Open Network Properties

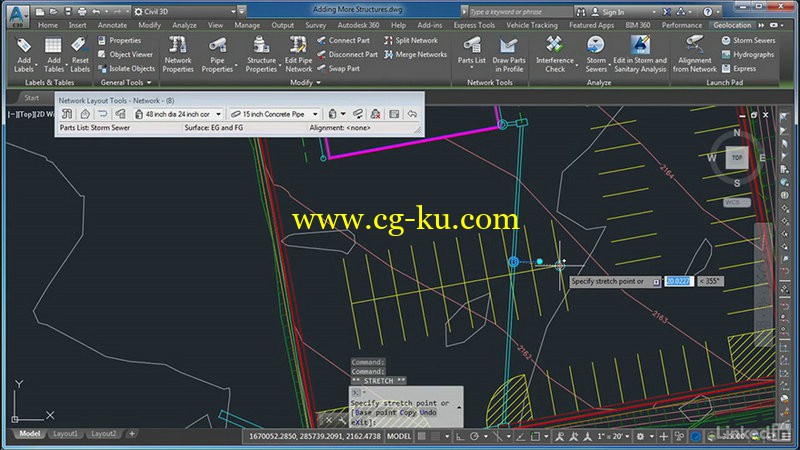click(178, 55)
